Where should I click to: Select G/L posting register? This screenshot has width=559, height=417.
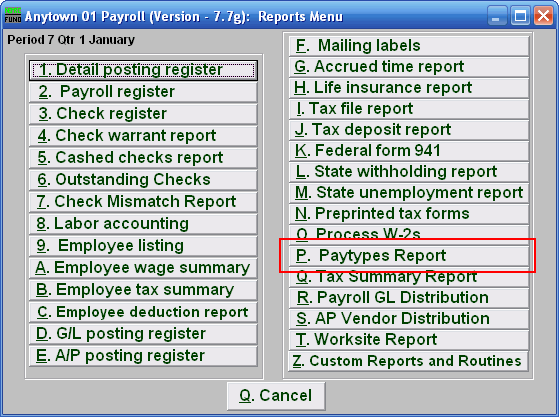(143, 334)
